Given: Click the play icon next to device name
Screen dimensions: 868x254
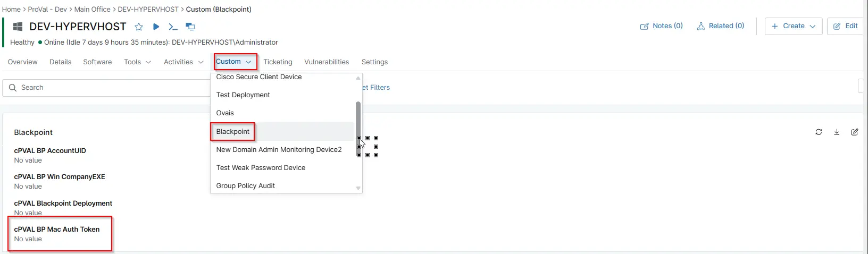Looking at the screenshot, I should pos(156,27).
